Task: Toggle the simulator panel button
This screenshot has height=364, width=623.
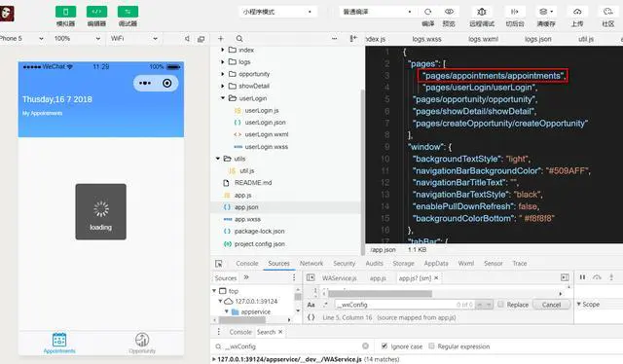Action: [65, 12]
